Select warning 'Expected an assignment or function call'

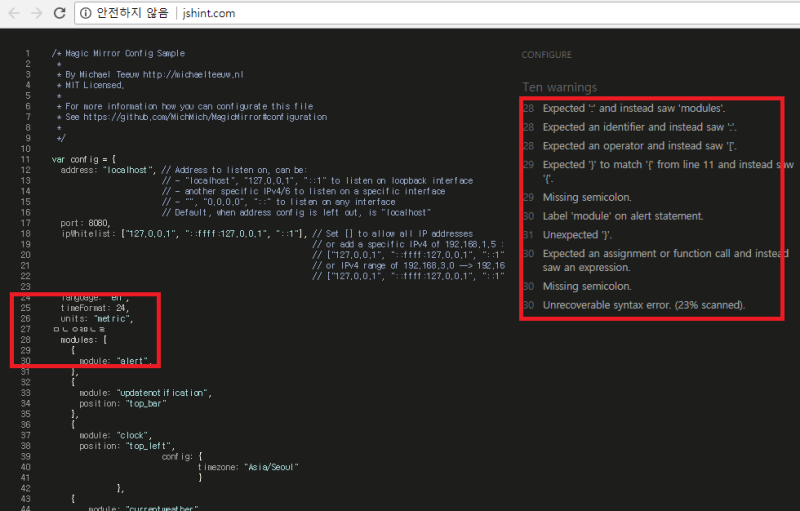(665, 260)
